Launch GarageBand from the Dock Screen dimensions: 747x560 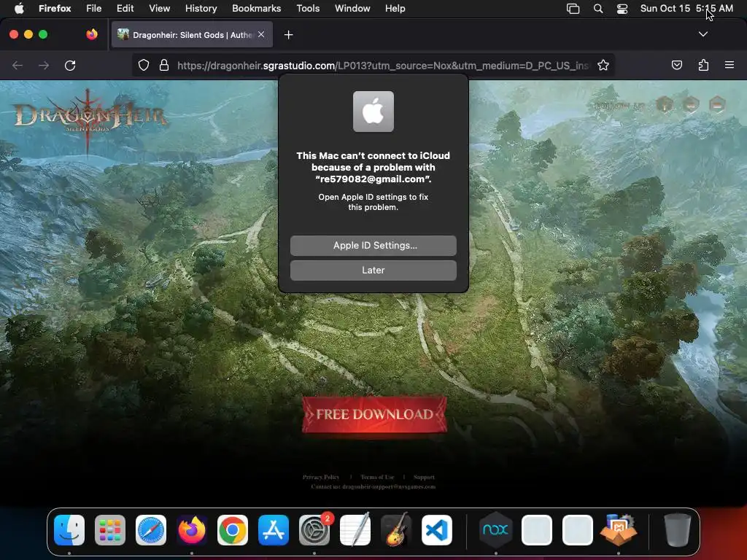click(396, 529)
